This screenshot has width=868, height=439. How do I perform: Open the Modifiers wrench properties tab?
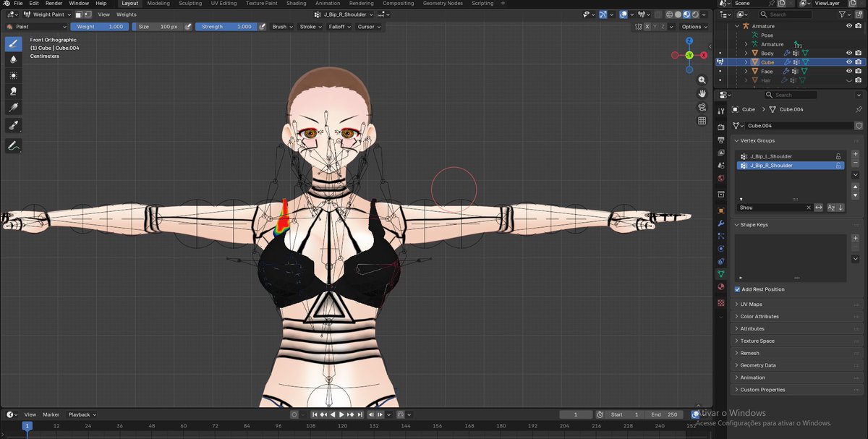click(x=721, y=223)
